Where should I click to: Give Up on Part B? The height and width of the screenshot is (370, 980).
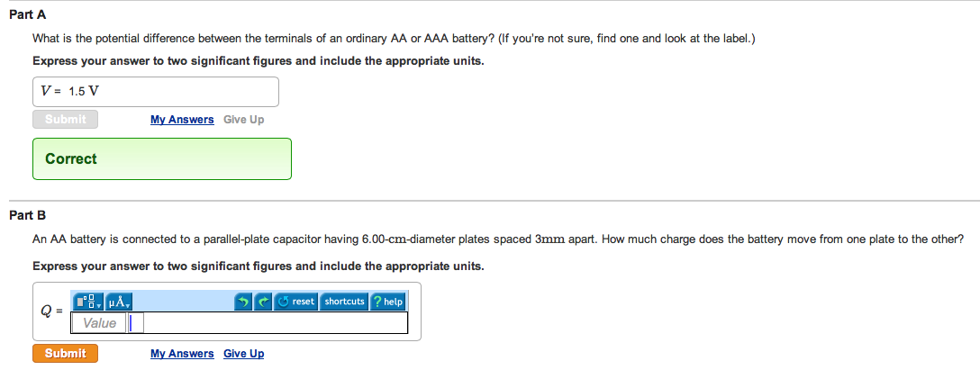tap(244, 354)
